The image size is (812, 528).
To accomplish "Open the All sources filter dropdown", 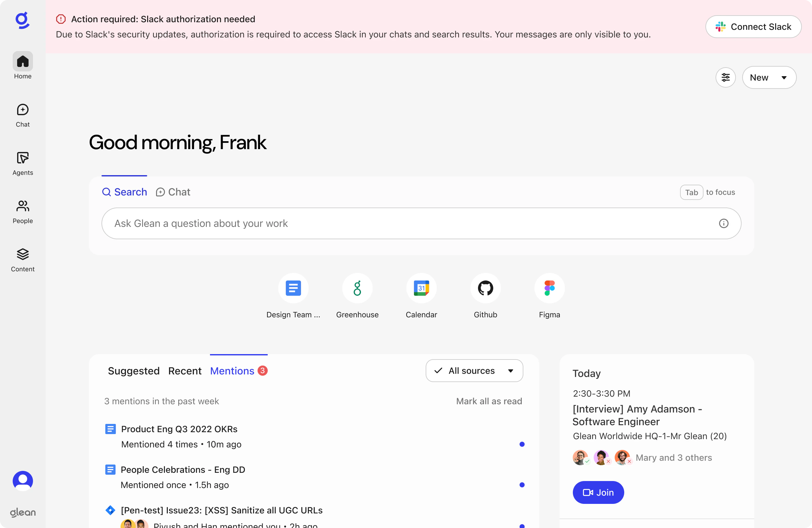I will (474, 371).
